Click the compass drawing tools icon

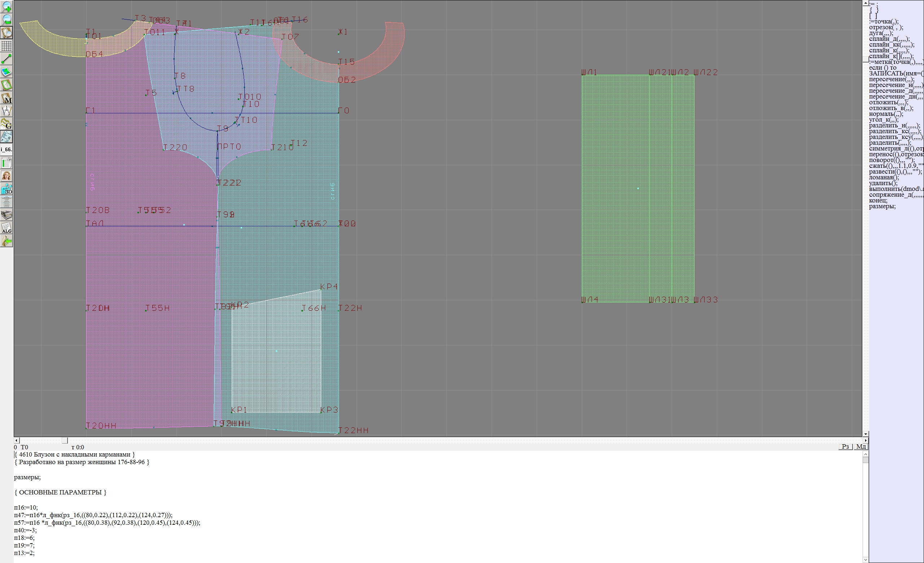point(6,111)
